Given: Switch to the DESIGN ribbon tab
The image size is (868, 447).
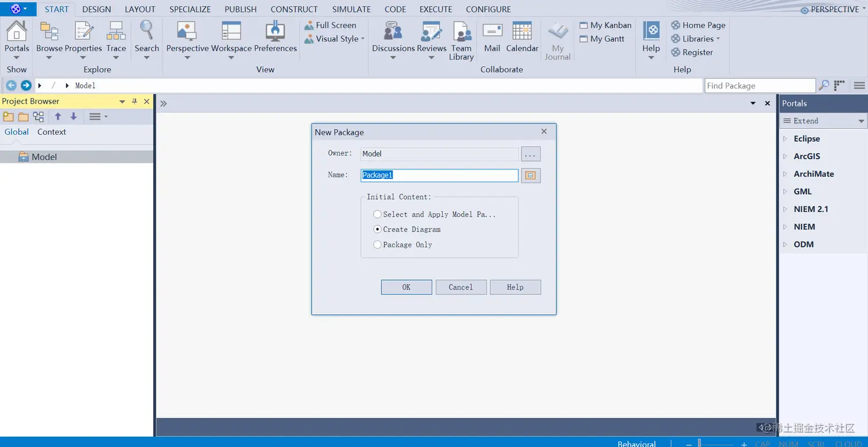Looking at the screenshot, I should click(96, 9).
